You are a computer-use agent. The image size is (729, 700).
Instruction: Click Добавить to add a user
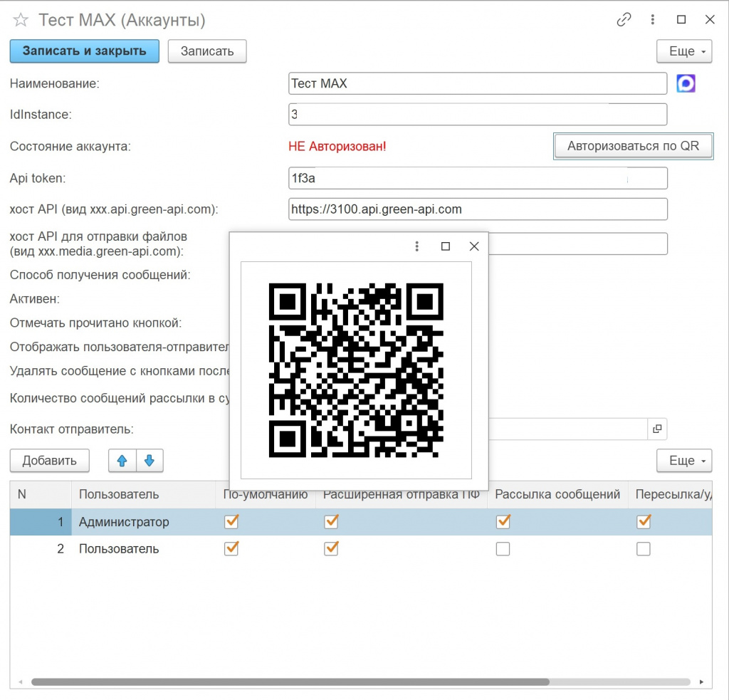click(50, 461)
